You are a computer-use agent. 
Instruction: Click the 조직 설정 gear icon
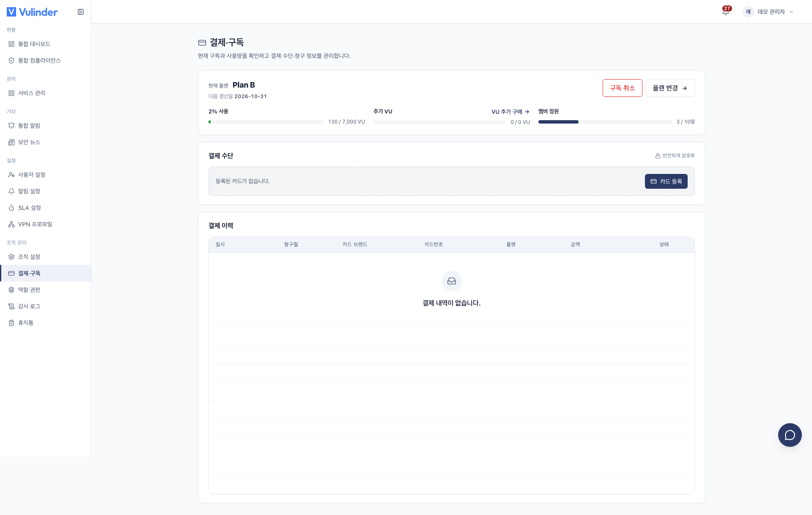11,257
